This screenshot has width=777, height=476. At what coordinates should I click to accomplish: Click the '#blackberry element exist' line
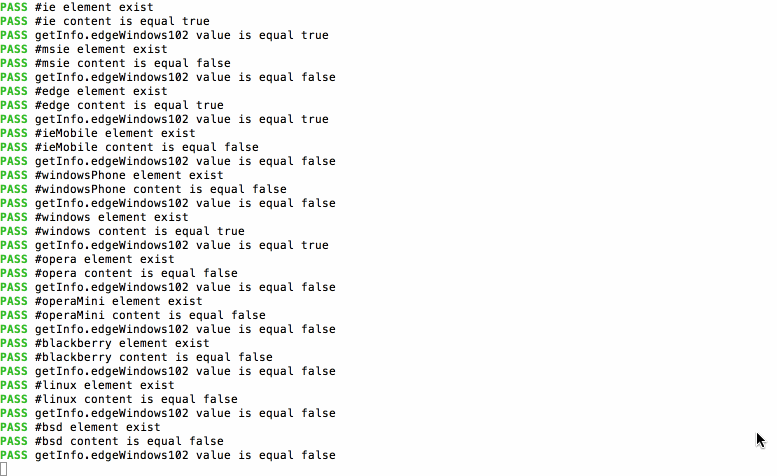105,344
